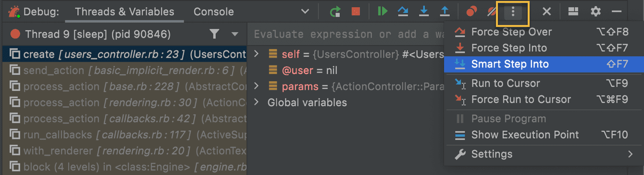Switch to the Console tab
The image size is (644, 175).
pyautogui.click(x=213, y=12)
